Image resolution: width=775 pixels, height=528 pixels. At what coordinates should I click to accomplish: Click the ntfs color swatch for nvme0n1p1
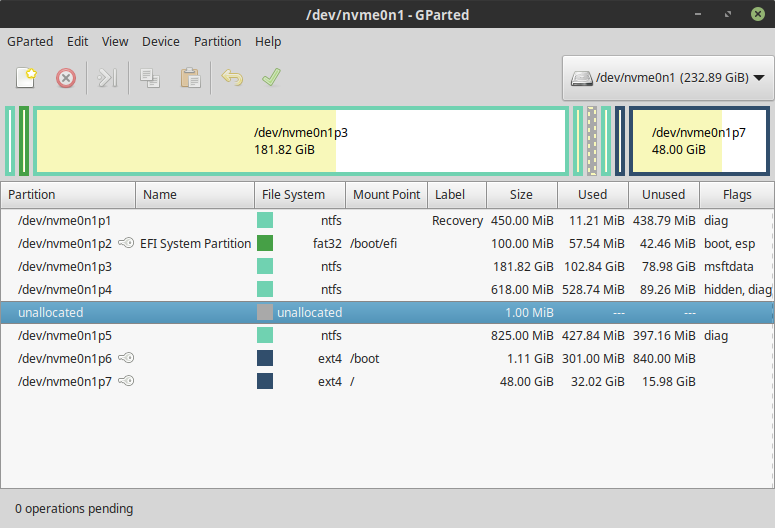coord(265,220)
